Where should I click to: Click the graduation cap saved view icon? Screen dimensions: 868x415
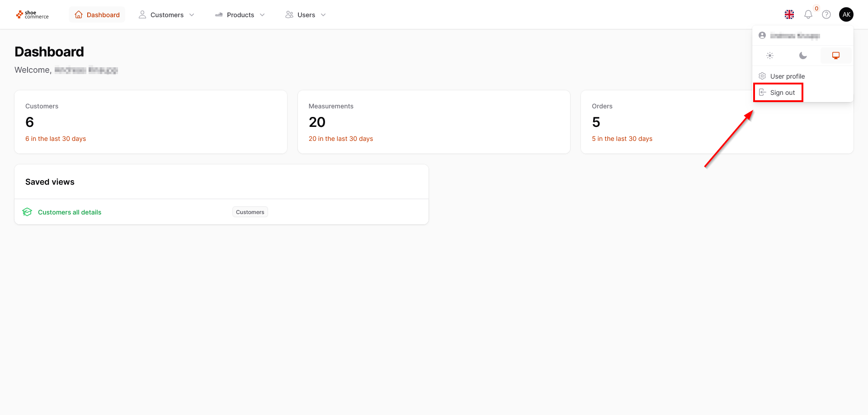coord(27,212)
